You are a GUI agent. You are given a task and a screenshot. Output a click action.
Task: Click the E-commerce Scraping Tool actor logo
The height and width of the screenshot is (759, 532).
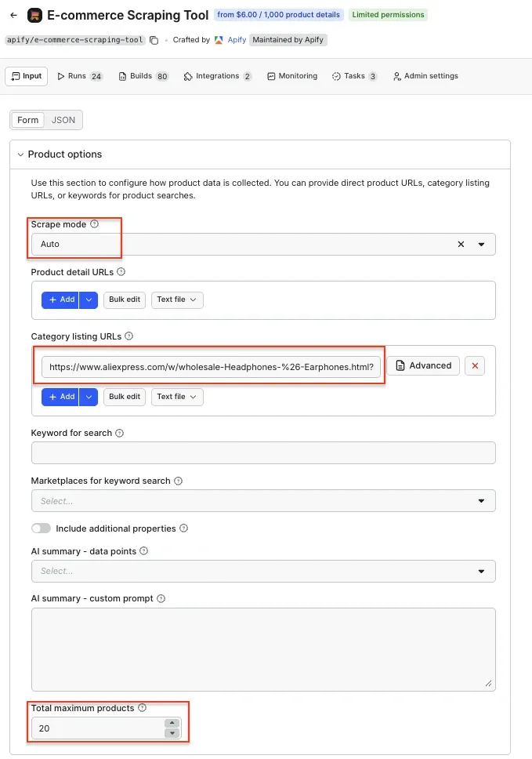tap(34, 16)
